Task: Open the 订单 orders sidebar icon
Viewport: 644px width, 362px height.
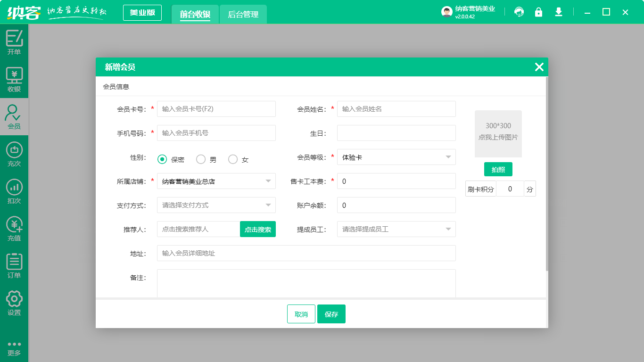Action: click(x=14, y=265)
